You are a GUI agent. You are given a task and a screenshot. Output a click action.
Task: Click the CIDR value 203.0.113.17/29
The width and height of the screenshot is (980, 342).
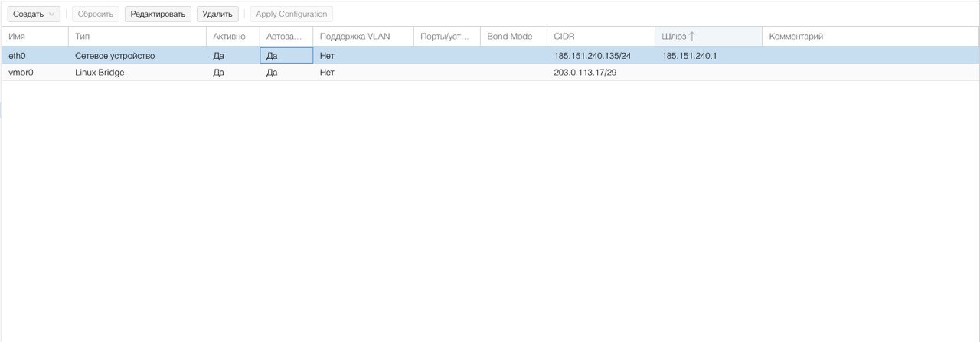586,73
